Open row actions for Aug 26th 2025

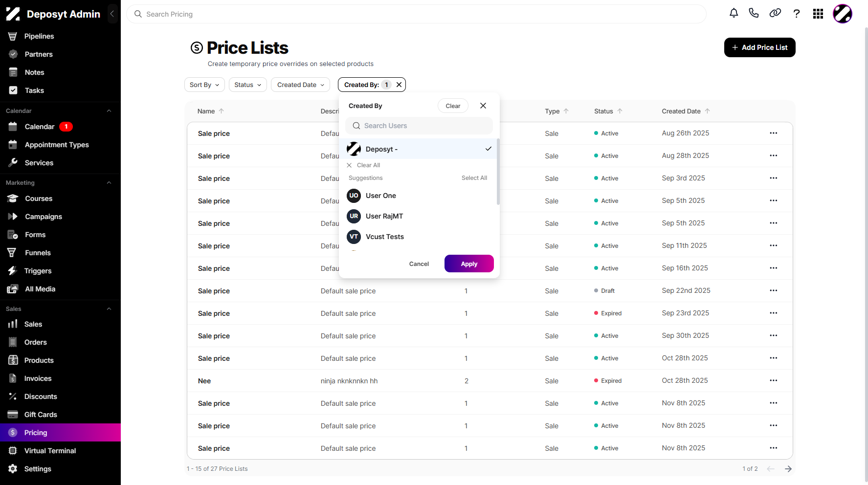click(x=773, y=133)
